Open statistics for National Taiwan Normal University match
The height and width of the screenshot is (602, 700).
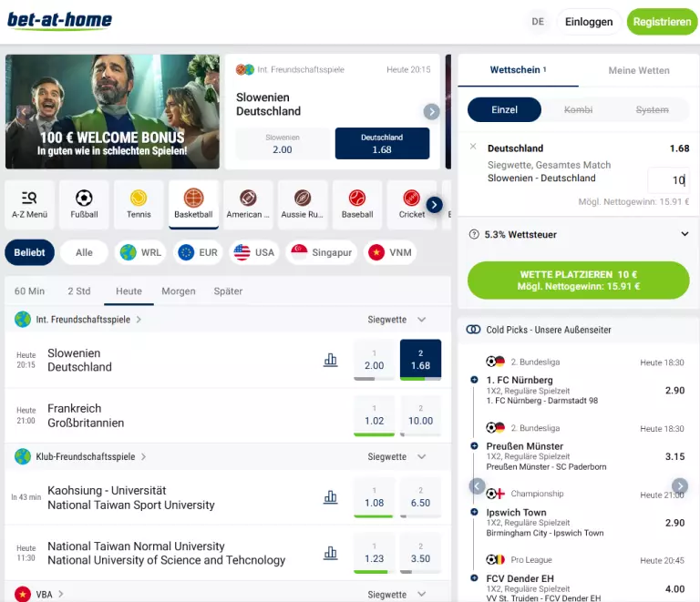(330, 553)
